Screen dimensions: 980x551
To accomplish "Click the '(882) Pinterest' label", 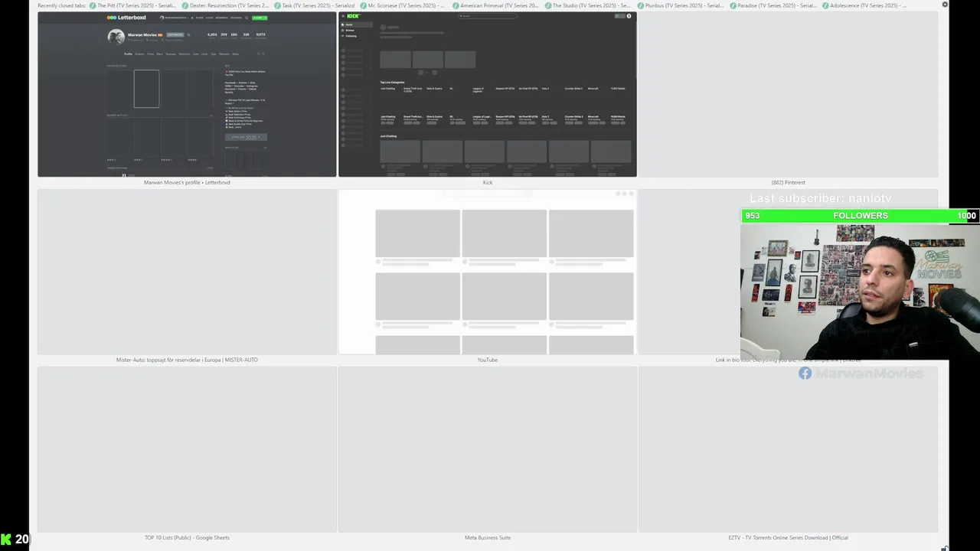I will (788, 182).
